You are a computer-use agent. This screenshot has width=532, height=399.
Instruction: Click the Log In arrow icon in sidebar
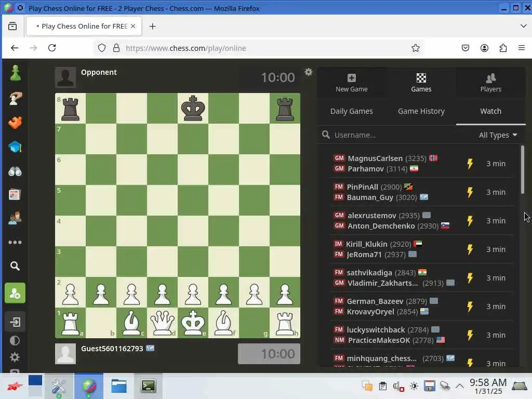15,322
